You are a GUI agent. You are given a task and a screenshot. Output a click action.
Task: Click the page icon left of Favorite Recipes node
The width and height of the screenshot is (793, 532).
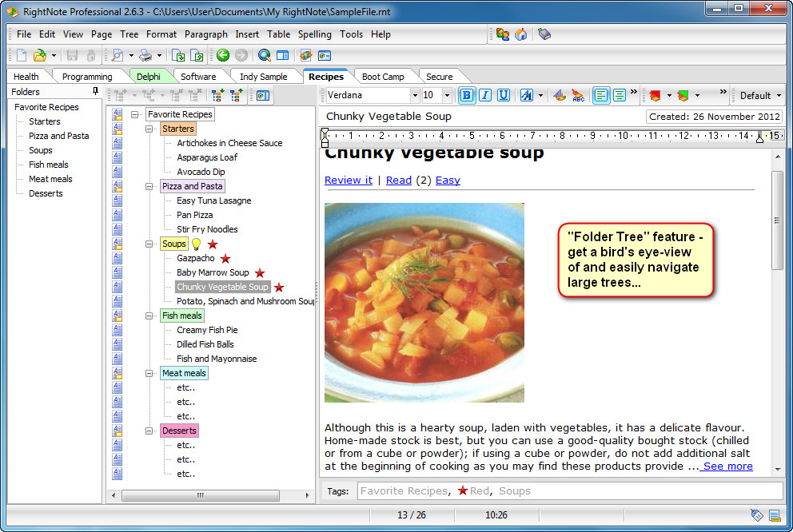(x=118, y=114)
